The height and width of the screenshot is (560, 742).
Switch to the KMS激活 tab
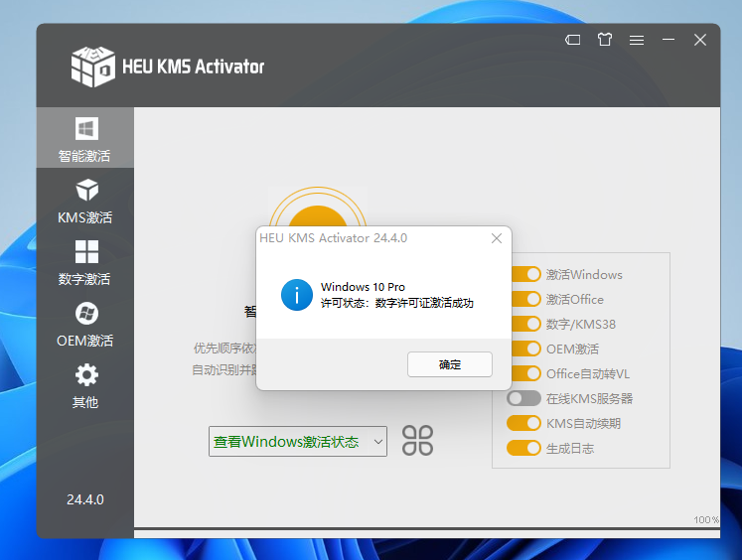85,201
